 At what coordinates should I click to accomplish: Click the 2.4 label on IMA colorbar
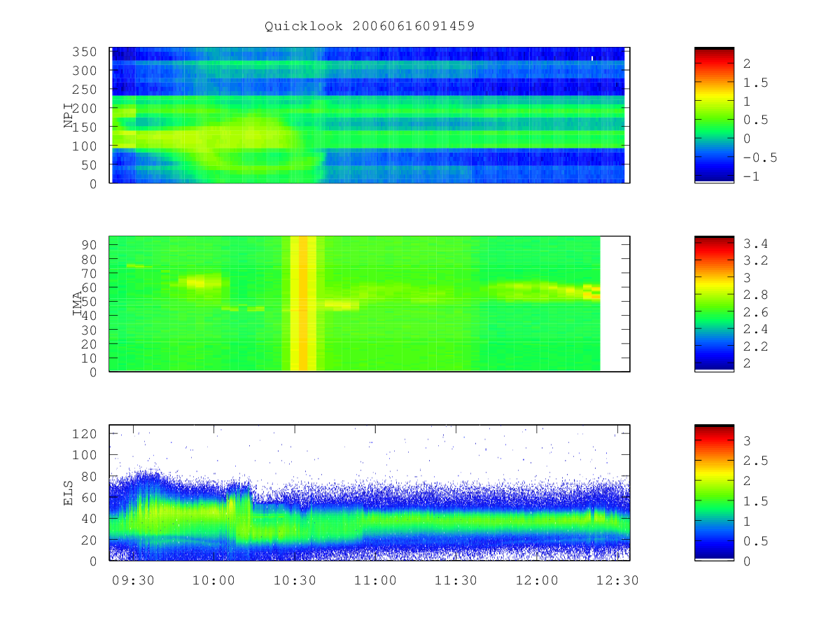pyautogui.click(x=757, y=329)
